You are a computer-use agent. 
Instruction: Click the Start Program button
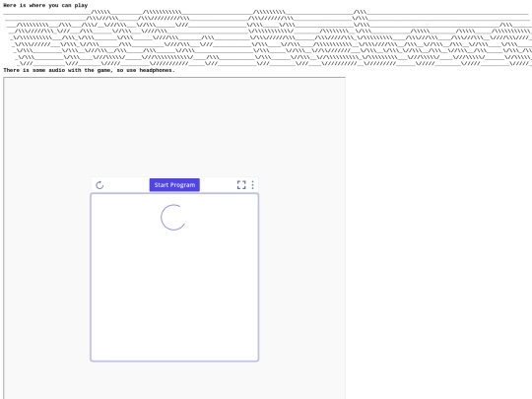[x=174, y=185]
